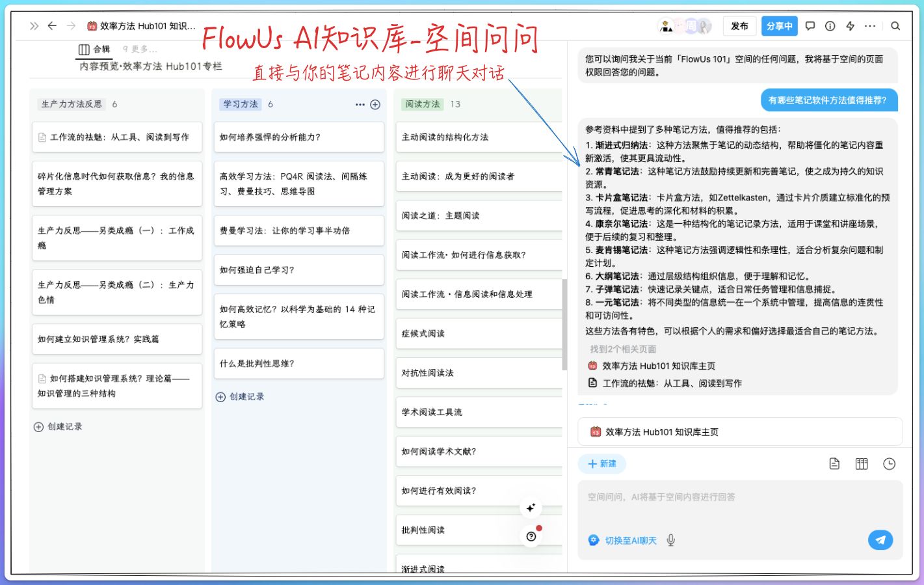924x585 pixels.
Task: Click 创建记录 under 生产力方法反思 column
Action: 58,427
